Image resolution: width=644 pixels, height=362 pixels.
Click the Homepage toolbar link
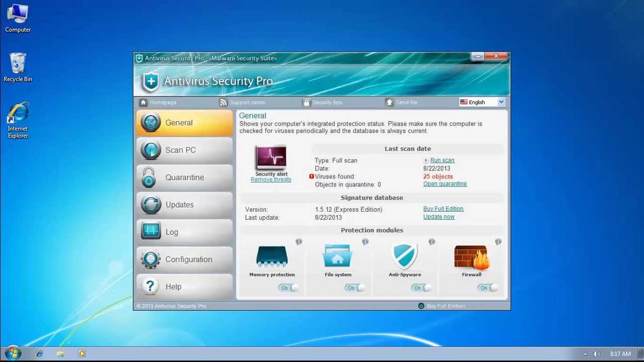pos(163,102)
